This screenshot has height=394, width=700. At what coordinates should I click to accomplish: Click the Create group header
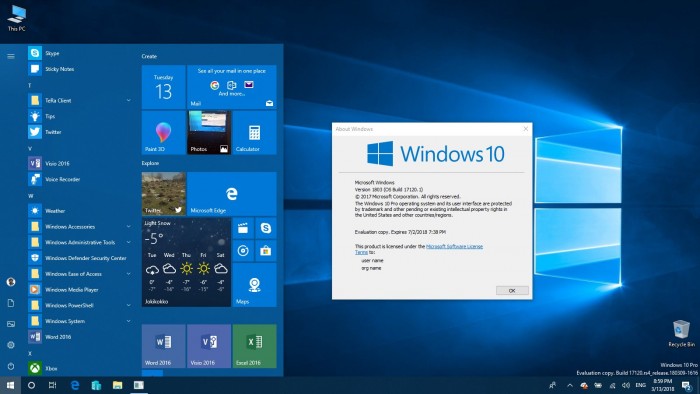coord(149,57)
